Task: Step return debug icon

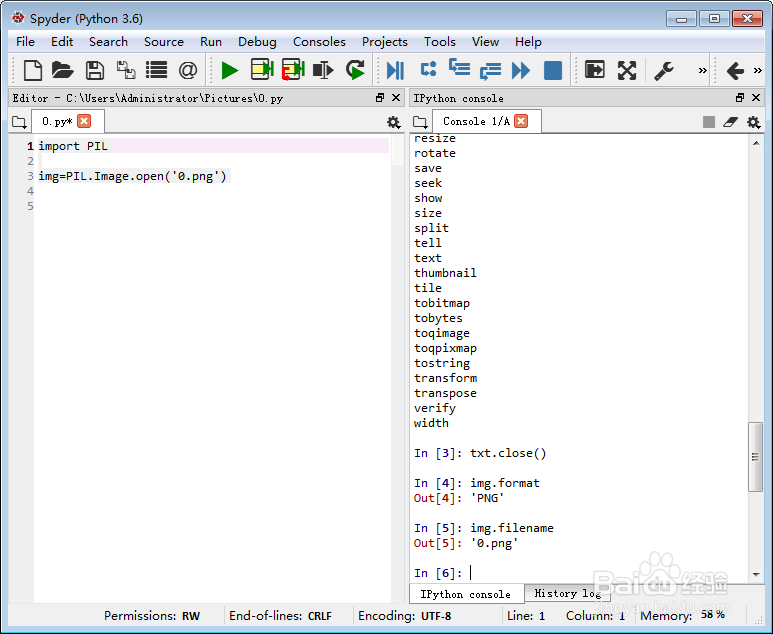Action: (490, 70)
